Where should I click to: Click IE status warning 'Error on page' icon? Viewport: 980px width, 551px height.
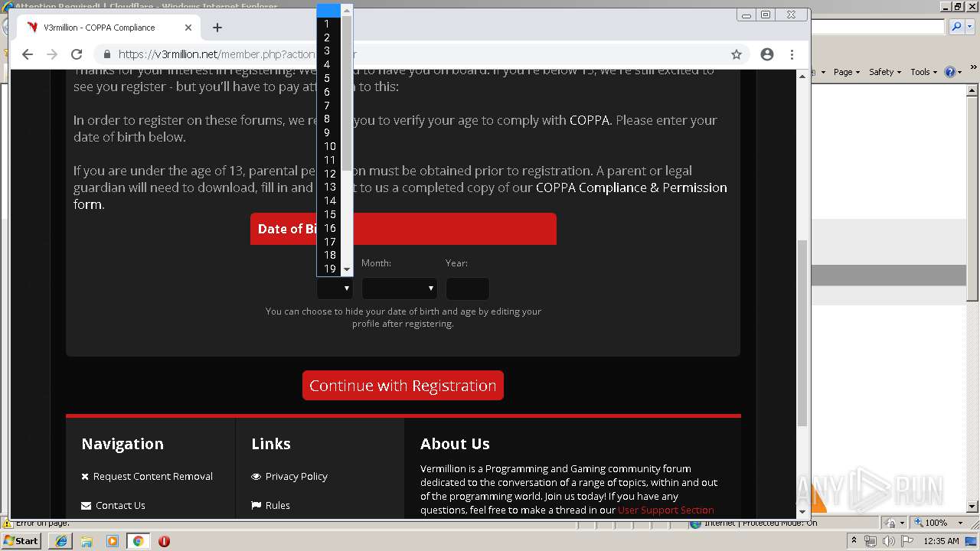[7, 523]
